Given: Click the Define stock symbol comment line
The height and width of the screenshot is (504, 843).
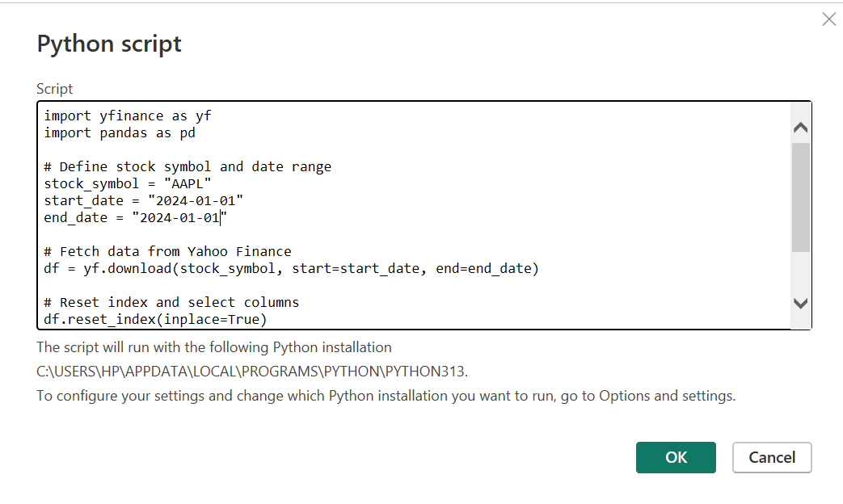Looking at the screenshot, I should [x=188, y=166].
